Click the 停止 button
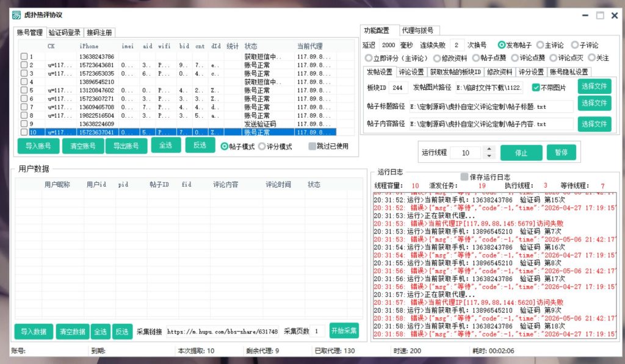Screen dimensions: 625x364 tap(521, 153)
